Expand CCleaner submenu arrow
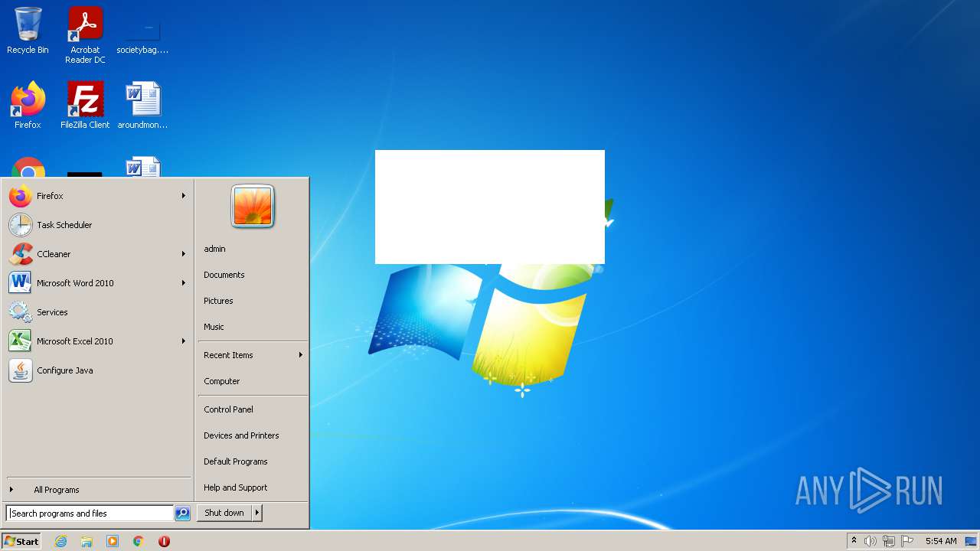 184,254
